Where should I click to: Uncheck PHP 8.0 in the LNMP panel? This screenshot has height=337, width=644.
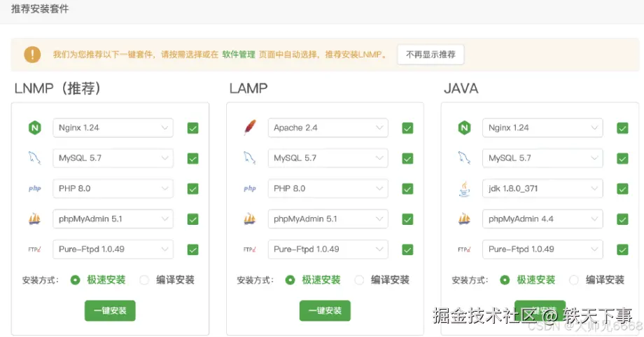tap(192, 189)
